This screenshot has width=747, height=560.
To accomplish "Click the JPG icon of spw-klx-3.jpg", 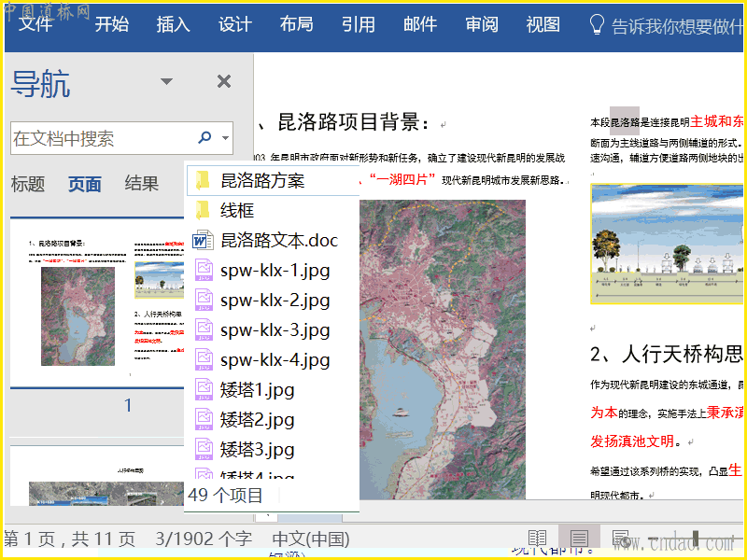I will 204,329.
